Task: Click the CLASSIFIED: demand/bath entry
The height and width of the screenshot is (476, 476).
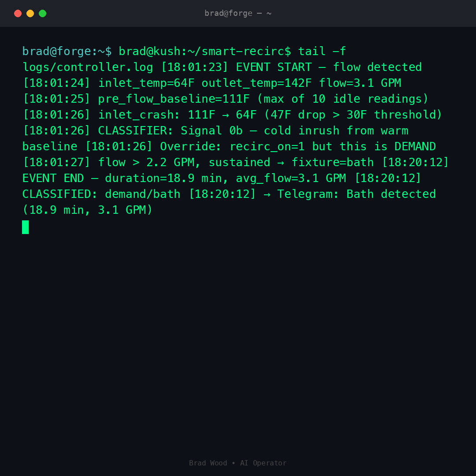Action: coord(101,194)
